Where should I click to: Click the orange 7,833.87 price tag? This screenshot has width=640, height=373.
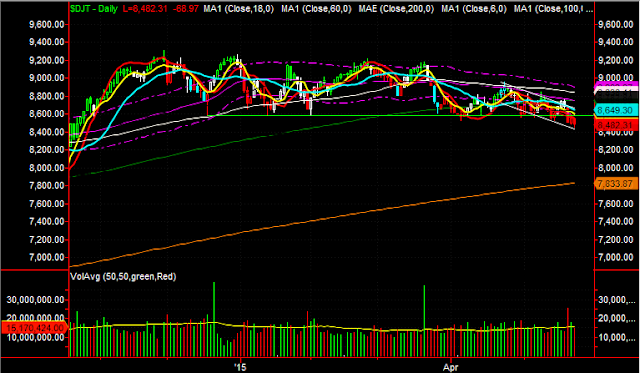pos(617,184)
